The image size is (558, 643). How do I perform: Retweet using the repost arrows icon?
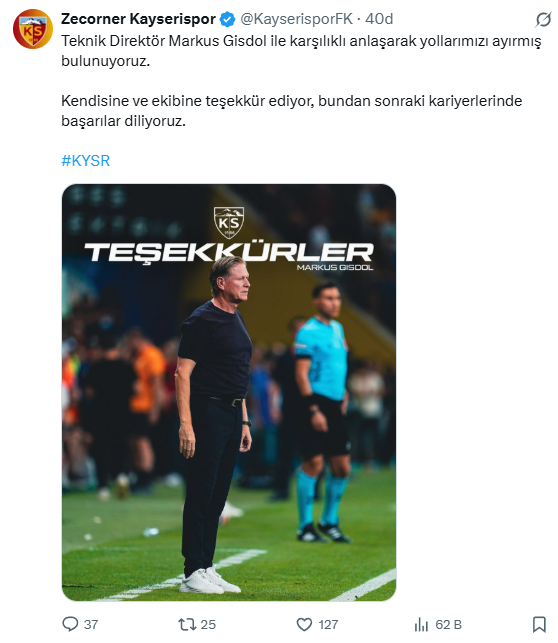(187, 625)
